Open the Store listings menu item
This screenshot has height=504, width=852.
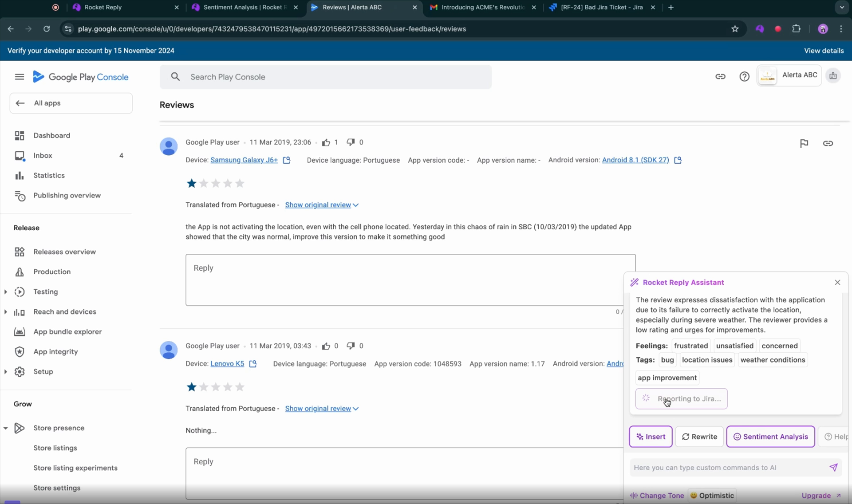click(x=54, y=448)
